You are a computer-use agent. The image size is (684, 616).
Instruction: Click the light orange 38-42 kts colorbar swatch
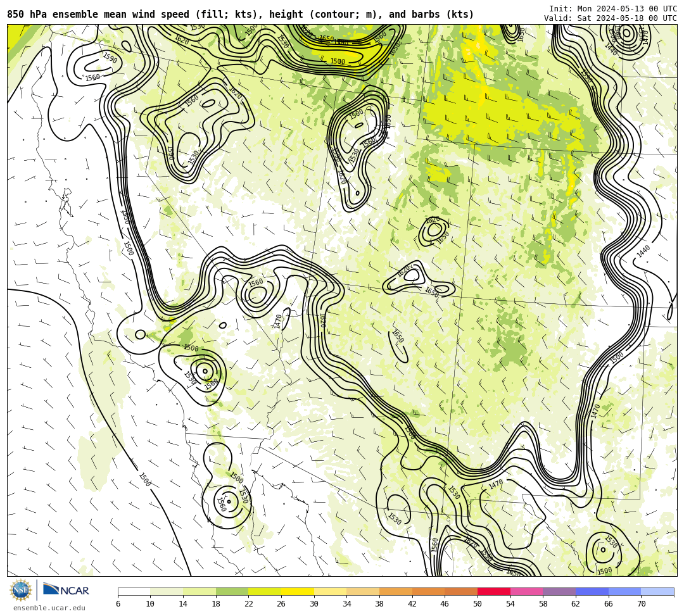click(396, 591)
